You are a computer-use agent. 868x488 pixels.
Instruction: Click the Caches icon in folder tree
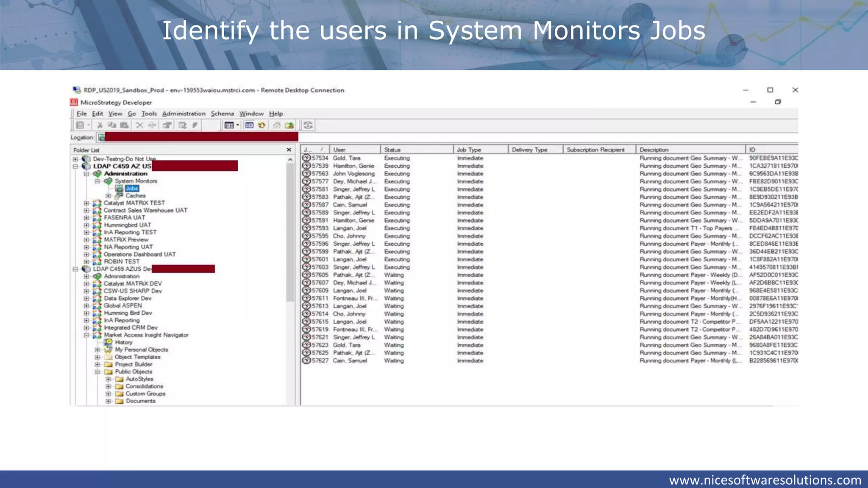[x=120, y=196]
